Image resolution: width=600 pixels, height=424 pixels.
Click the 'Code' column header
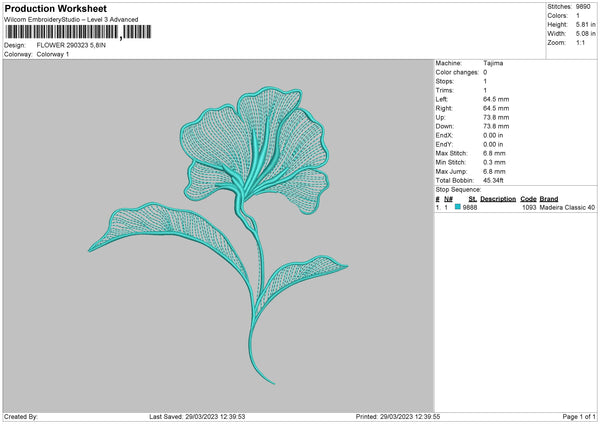click(528, 199)
